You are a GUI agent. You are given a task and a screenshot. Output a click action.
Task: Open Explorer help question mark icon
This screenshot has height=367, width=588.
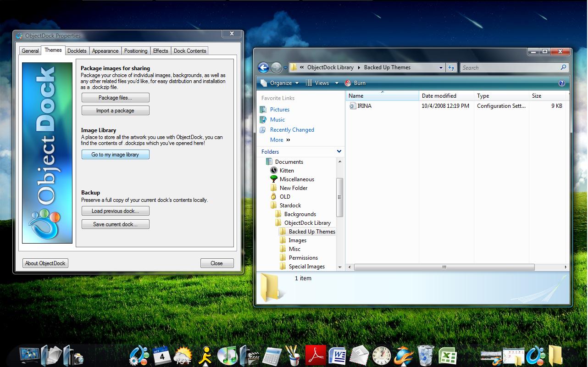click(x=562, y=83)
